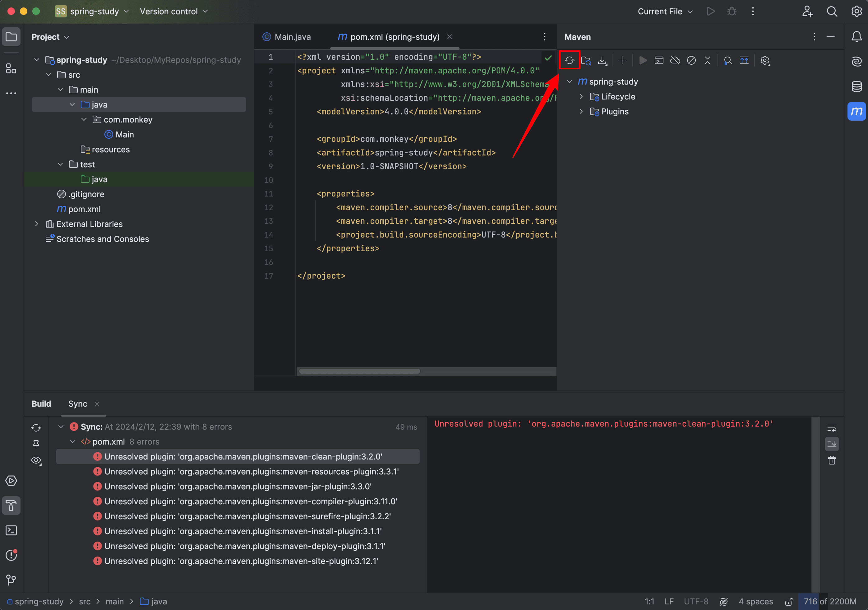
Task: Open Maven panel options menu
Action: [x=814, y=37]
